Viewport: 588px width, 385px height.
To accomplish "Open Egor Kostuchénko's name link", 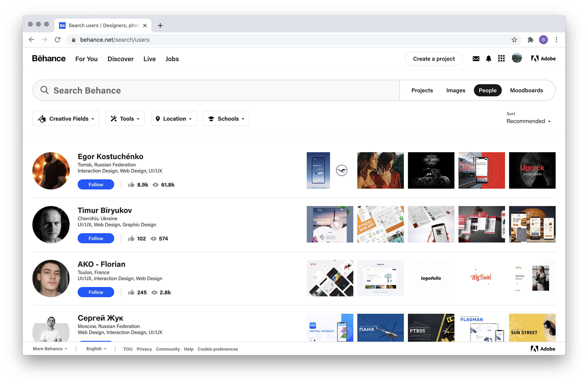I will point(110,156).
